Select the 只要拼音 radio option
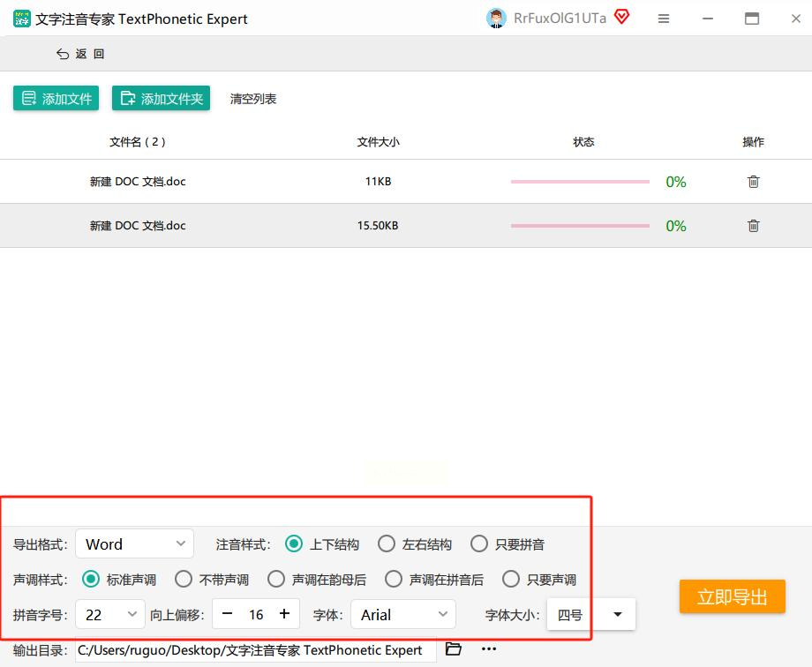812x667 pixels. pos(479,544)
